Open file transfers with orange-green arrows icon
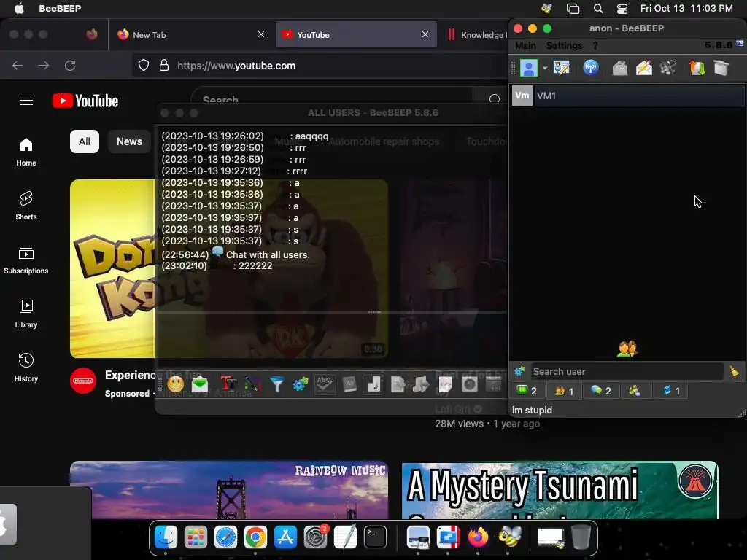The width and height of the screenshot is (747, 560). pyautogui.click(x=697, y=68)
